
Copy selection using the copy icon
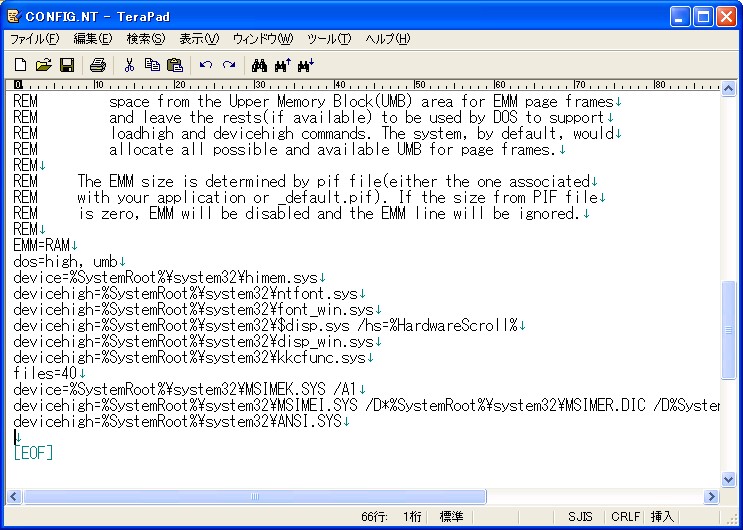[x=152, y=65]
